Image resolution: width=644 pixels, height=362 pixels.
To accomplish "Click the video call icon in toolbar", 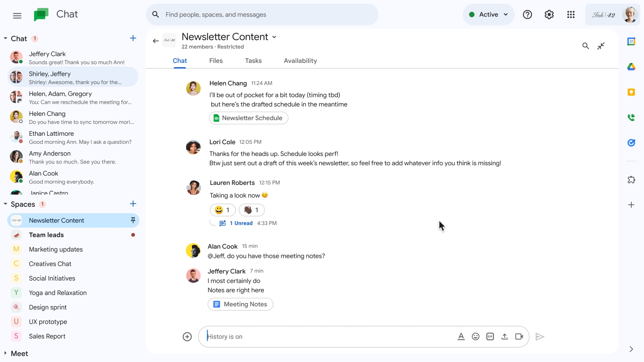I will (520, 337).
